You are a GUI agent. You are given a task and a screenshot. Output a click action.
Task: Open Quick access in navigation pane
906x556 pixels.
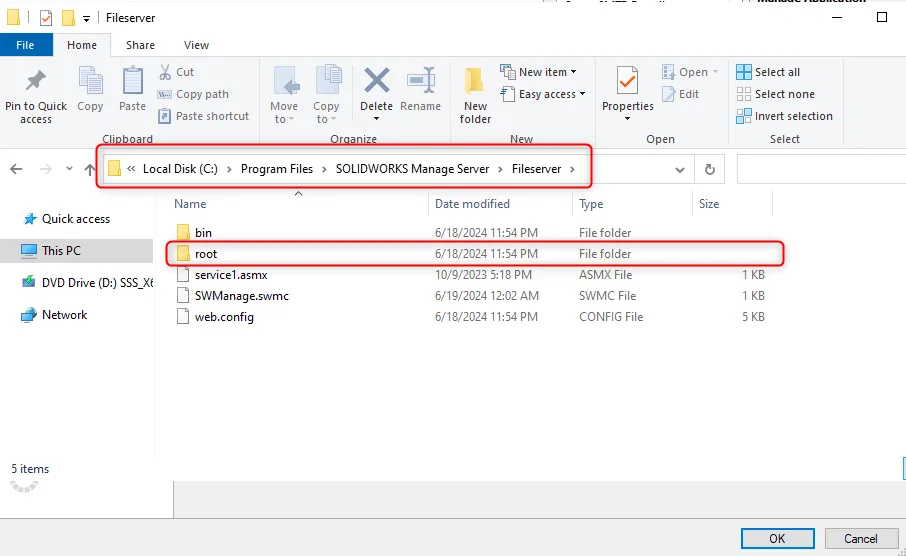(x=76, y=219)
